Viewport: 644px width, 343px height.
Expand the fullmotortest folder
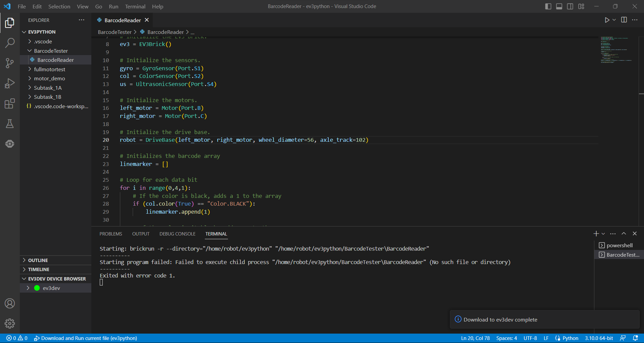(55, 69)
